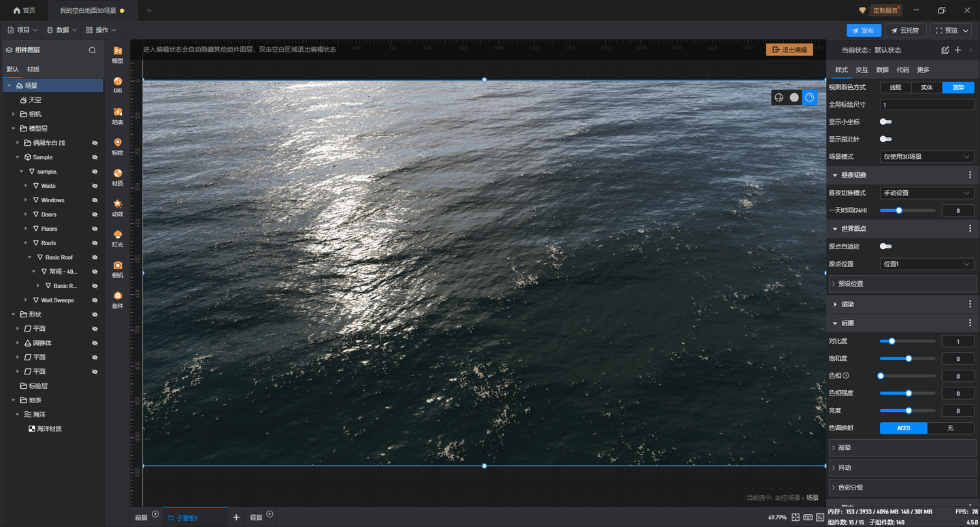Open the 标绘 plotting marker icon

[x=118, y=146]
